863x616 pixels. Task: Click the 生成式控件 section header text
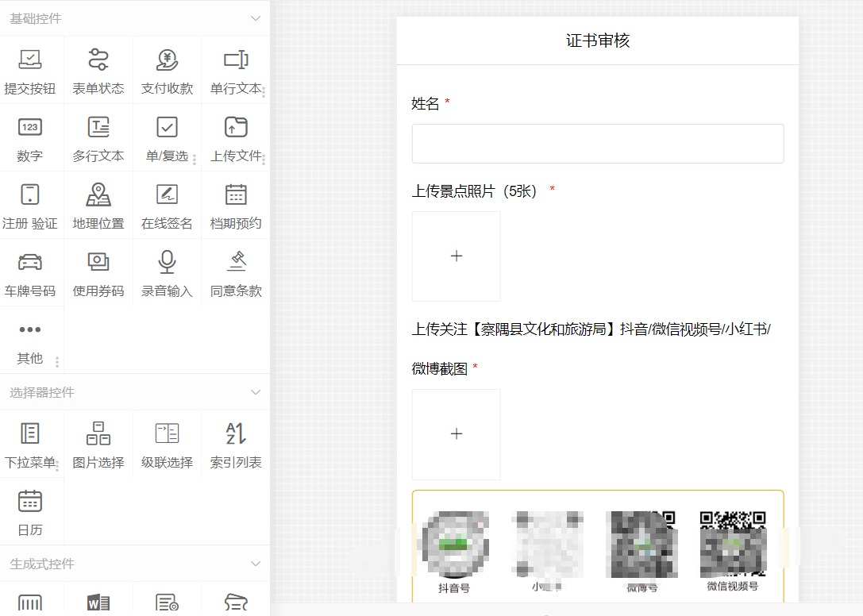[x=42, y=564]
